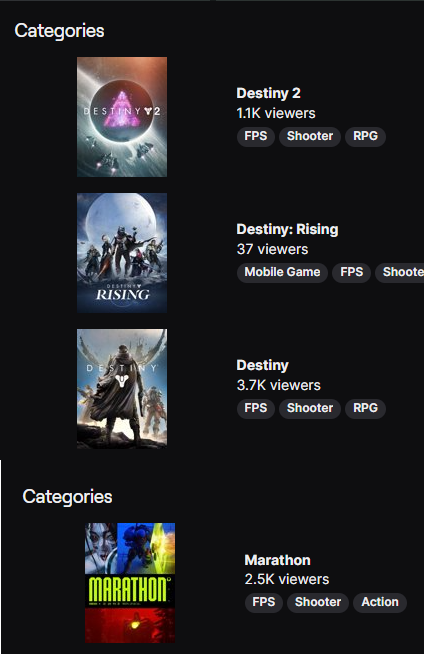This screenshot has height=654, width=424.
Task: Select the original Destiny box art
Action: coord(122,389)
